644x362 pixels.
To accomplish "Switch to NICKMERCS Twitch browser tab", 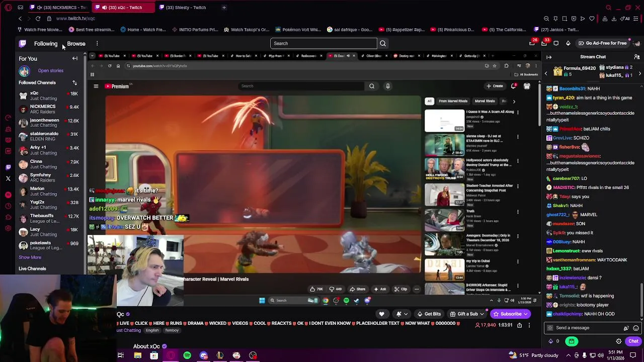I will click(x=58, y=8).
